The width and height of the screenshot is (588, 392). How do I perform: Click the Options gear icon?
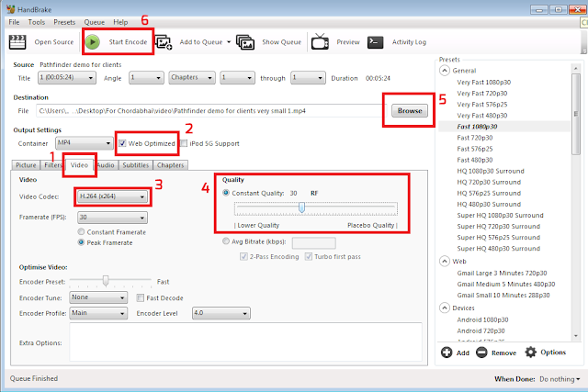pyautogui.click(x=531, y=352)
